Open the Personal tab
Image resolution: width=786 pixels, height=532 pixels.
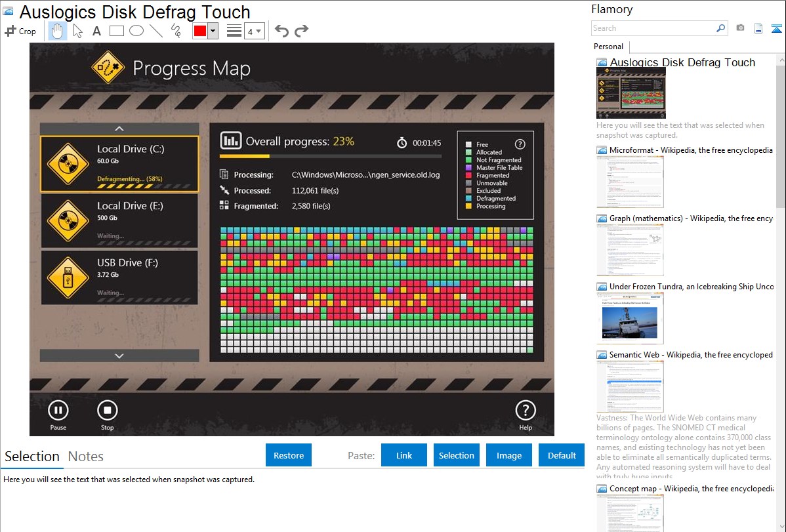click(x=608, y=47)
